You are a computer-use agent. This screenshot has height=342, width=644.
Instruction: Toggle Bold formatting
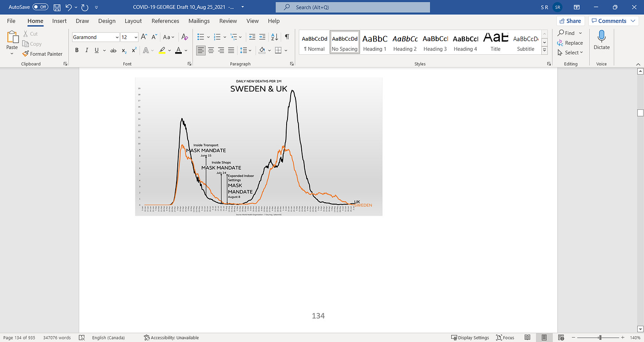(x=77, y=50)
